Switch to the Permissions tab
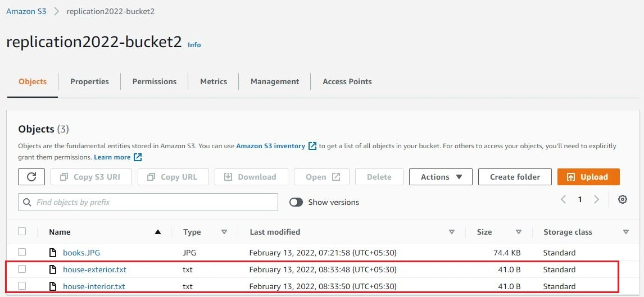Viewport: 644px width, 297px height. (155, 81)
